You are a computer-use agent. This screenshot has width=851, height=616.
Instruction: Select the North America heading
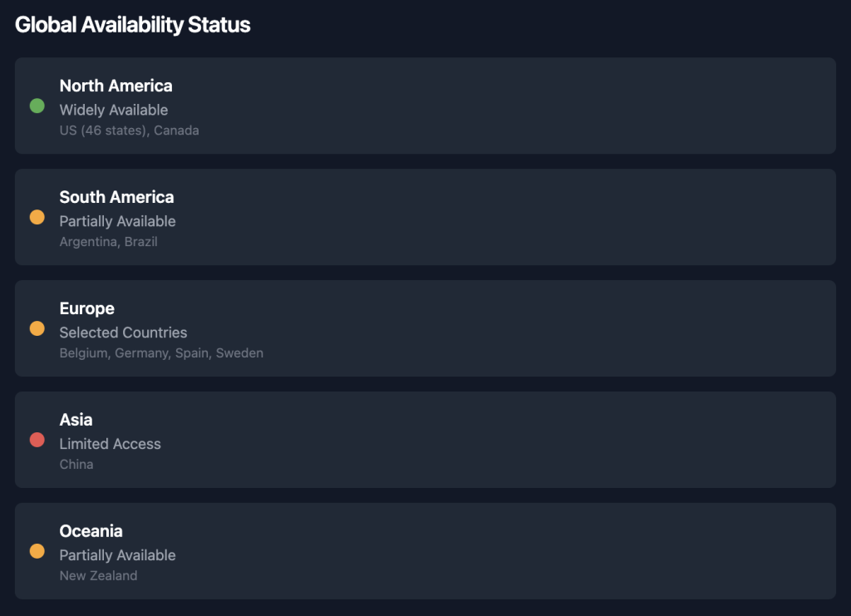point(116,86)
